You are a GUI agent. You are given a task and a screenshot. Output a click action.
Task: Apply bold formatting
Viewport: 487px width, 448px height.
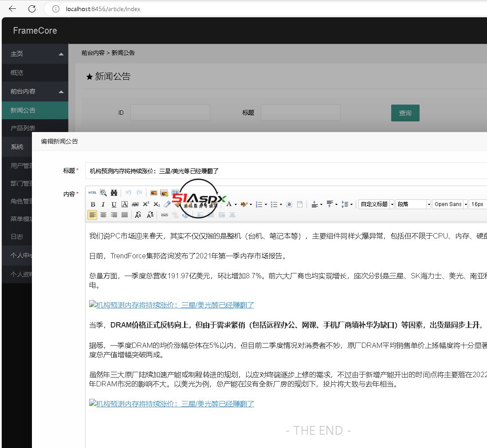(93, 204)
